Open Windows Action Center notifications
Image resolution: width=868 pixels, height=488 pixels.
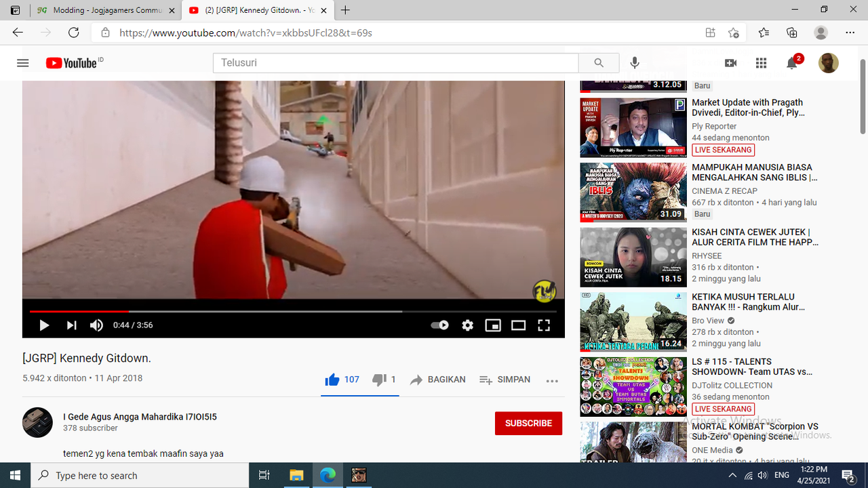pos(848,475)
